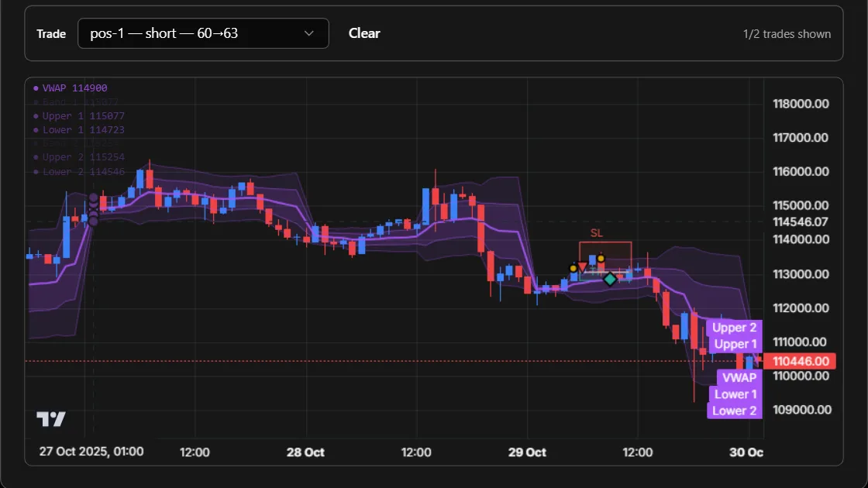Click the red 110446.00 current price tag
The height and width of the screenshot is (488, 868).
(801, 361)
